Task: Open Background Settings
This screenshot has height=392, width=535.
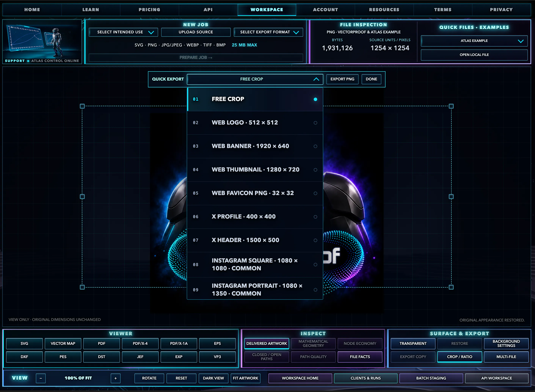Action: [x=506, y=344]
